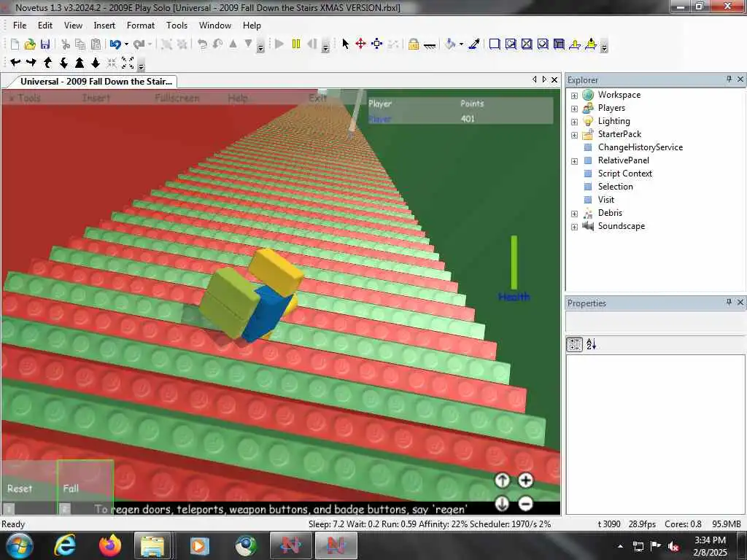Open surface tools toolbar overflow options

coord(604,46)
